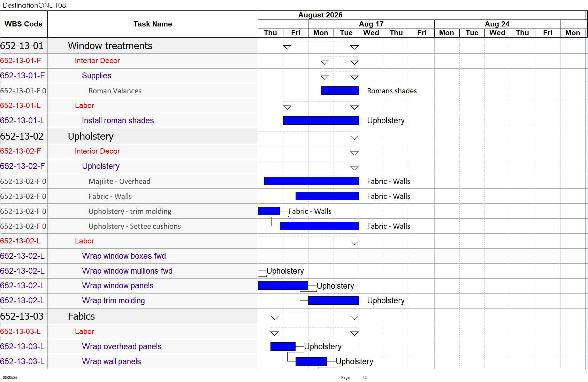This screenshot has width=588, height=382.
Task: Select the Upholstery - Settee cushions Gantt bar
Action: pyautogui.click(x=319, y=226)
